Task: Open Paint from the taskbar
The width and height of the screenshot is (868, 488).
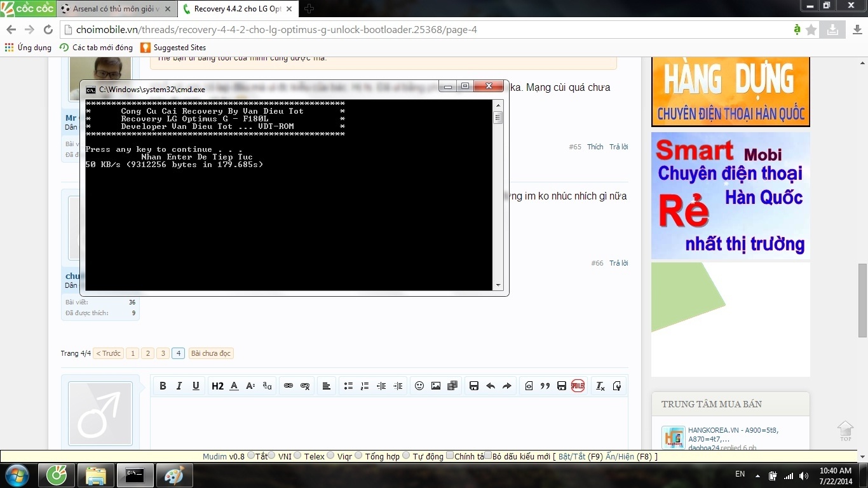Action: tap(173, 475)
